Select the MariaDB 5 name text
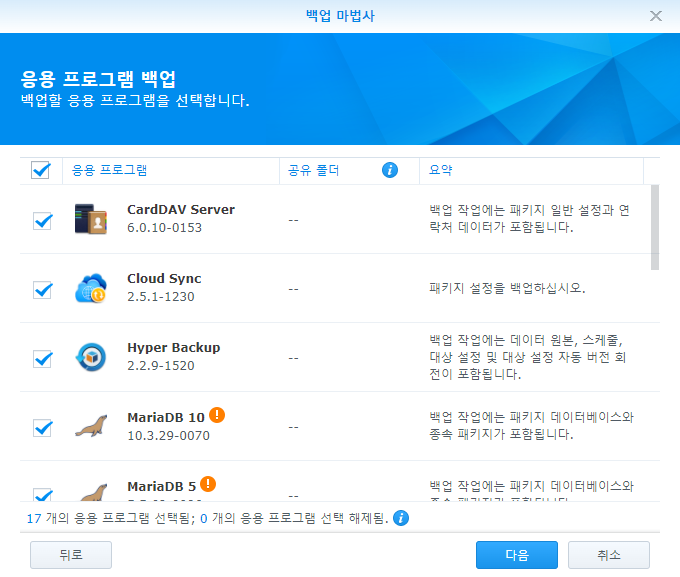Image resolution: width=680 pixels, height=577 pixels. pos(161,486)
